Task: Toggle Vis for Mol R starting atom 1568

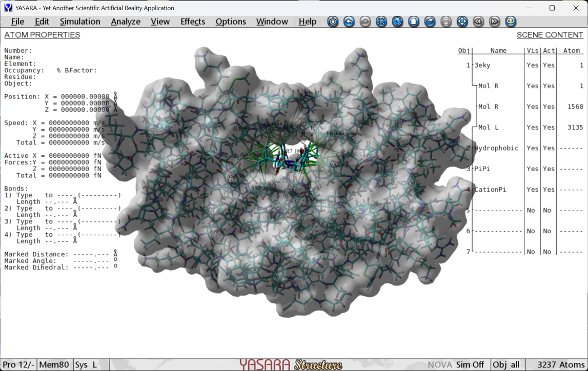Action: 532,107
